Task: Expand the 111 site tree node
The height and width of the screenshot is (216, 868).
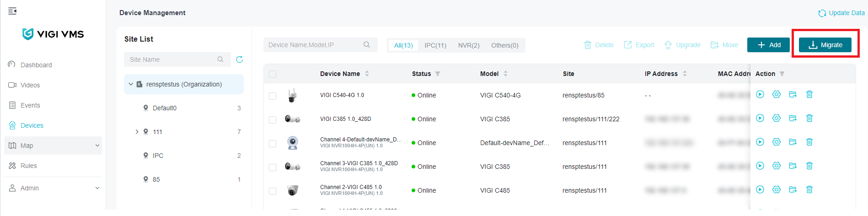Action: 137,132
